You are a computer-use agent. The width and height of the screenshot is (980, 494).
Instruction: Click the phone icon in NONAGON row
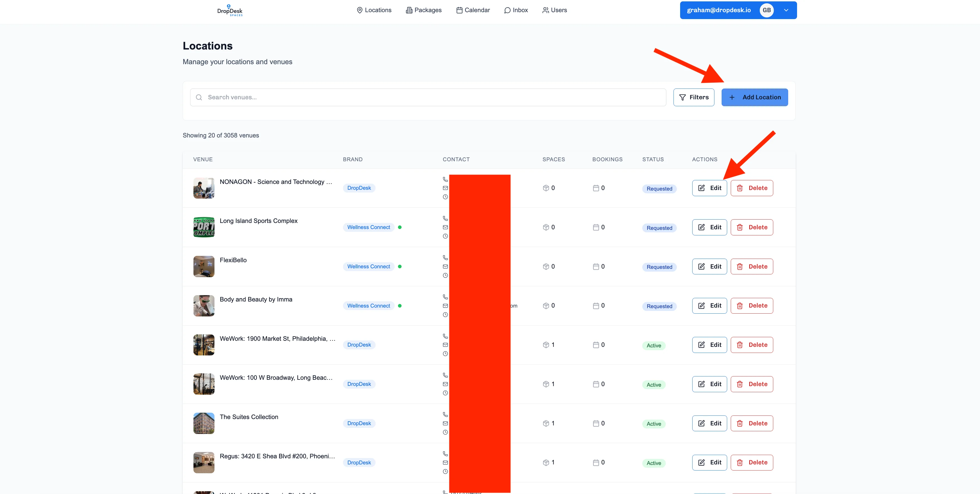click(x=445, y=180)
